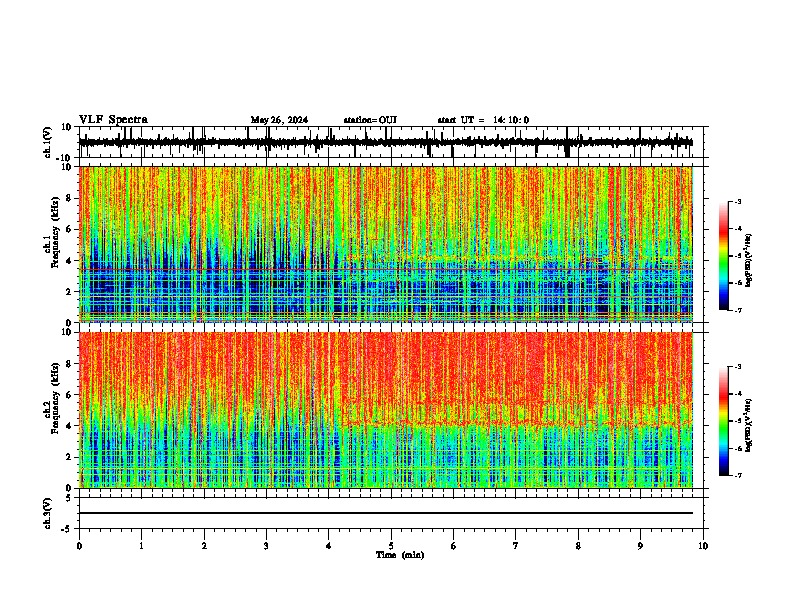Click the ch.2 spectrogram color scale bar
792x612 pixels.
tap(724, 421)
